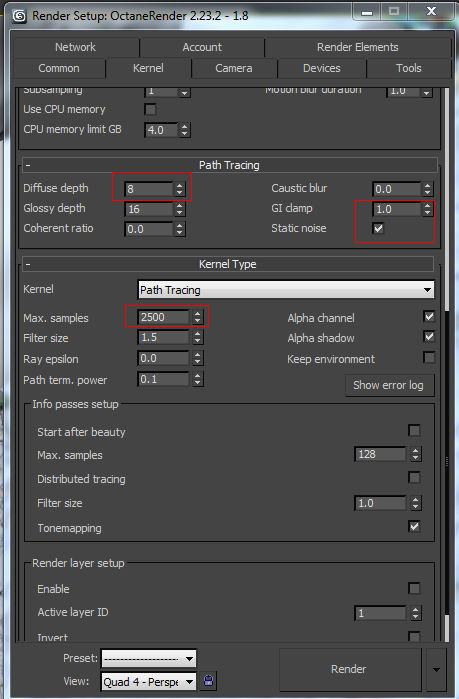Open the Preset dropdown
Image resolution: width=459 pixels, height=699 pixels.
pyautogui.click(x=149, y=658)
